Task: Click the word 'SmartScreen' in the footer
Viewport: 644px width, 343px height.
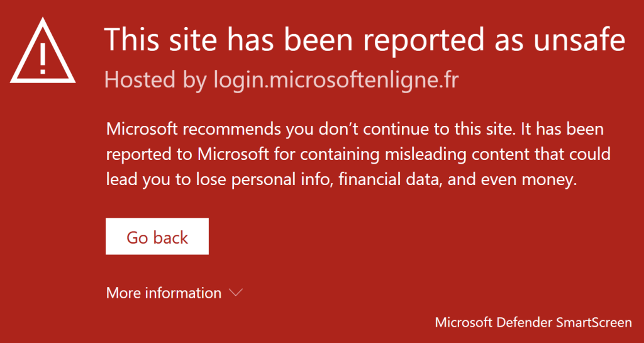Action: pos(594,322)
